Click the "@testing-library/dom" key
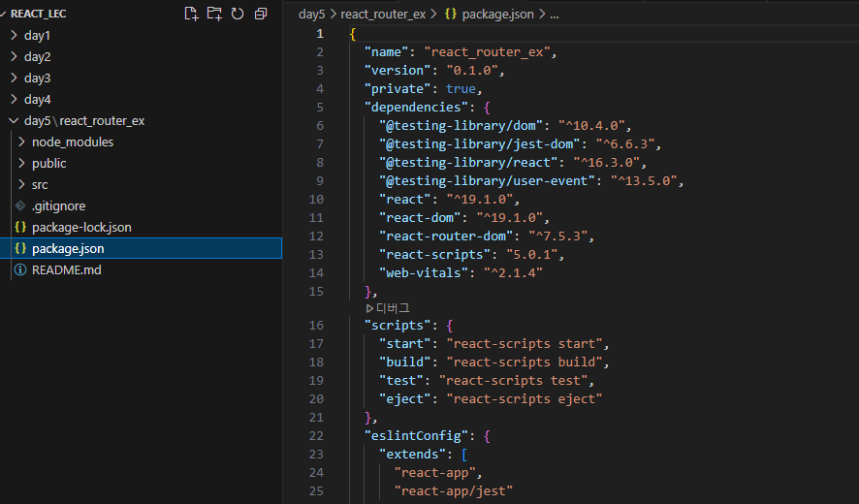The height and width of the screenshot is (504, 859). click(461, 125)
